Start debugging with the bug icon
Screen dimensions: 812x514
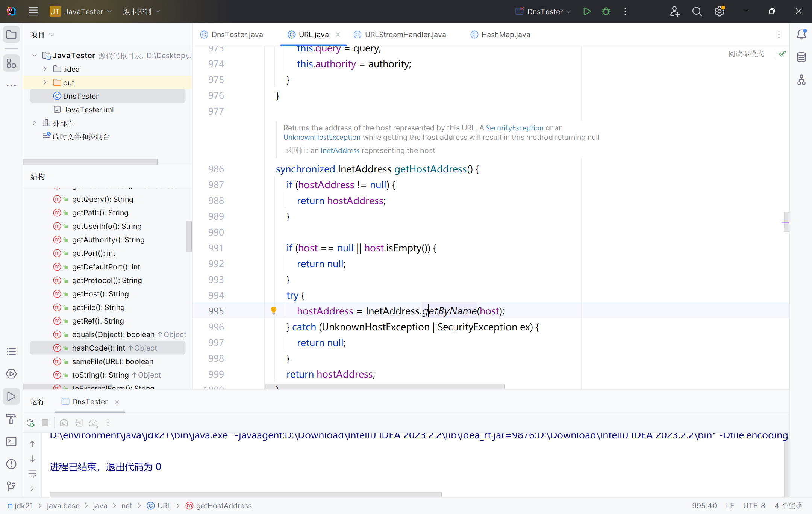click(606, 11)
